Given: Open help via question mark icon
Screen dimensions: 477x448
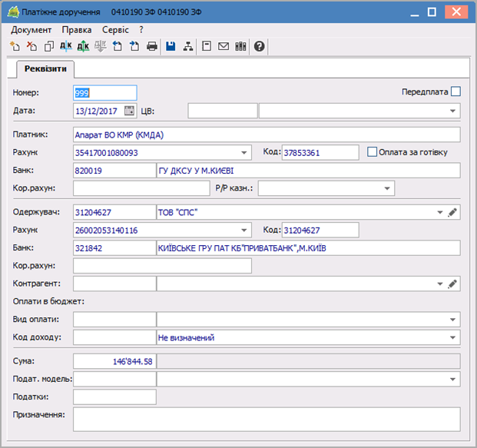Looking at the screenshot, I should click(x=260, y=47).
